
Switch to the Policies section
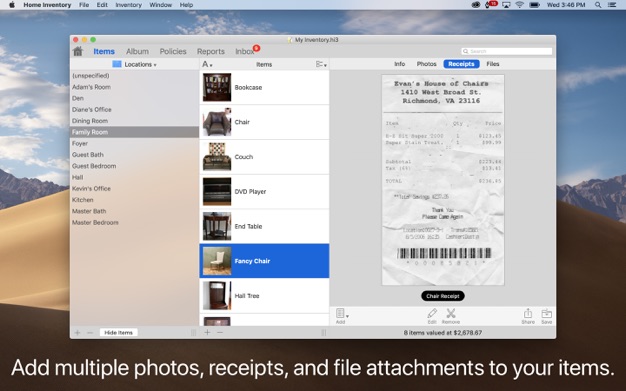pos(173,51)
